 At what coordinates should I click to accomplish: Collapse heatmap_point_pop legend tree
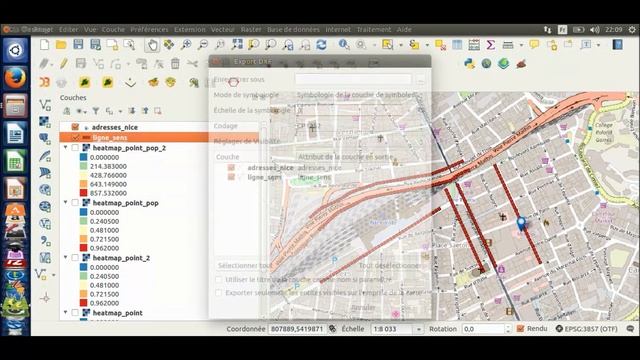tap(65, 202)
